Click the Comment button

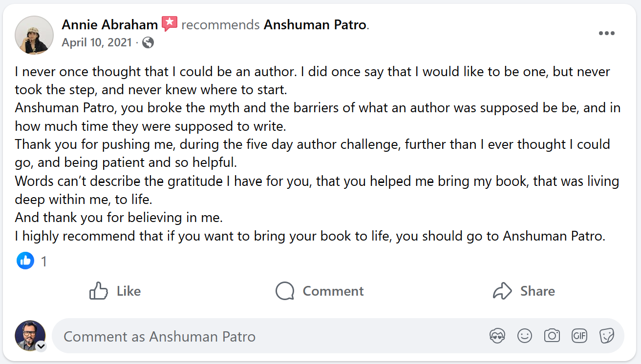pyautogui.click(x=319, y=291)
